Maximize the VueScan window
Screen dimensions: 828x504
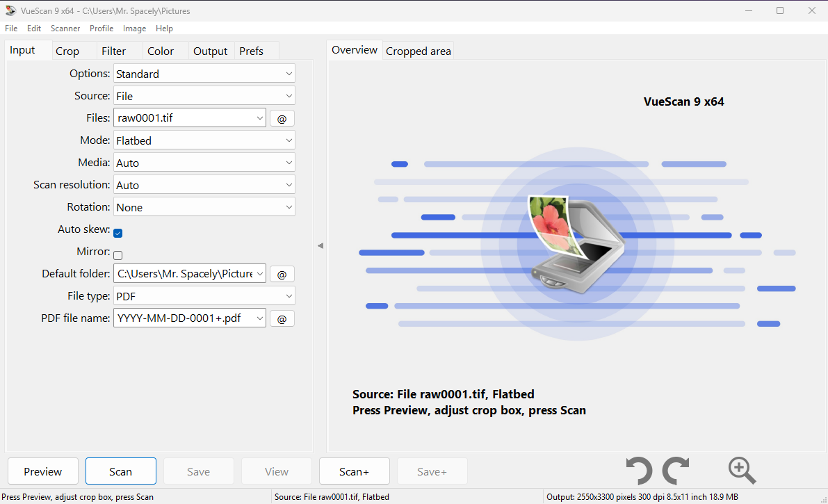(x=780, y=10)
